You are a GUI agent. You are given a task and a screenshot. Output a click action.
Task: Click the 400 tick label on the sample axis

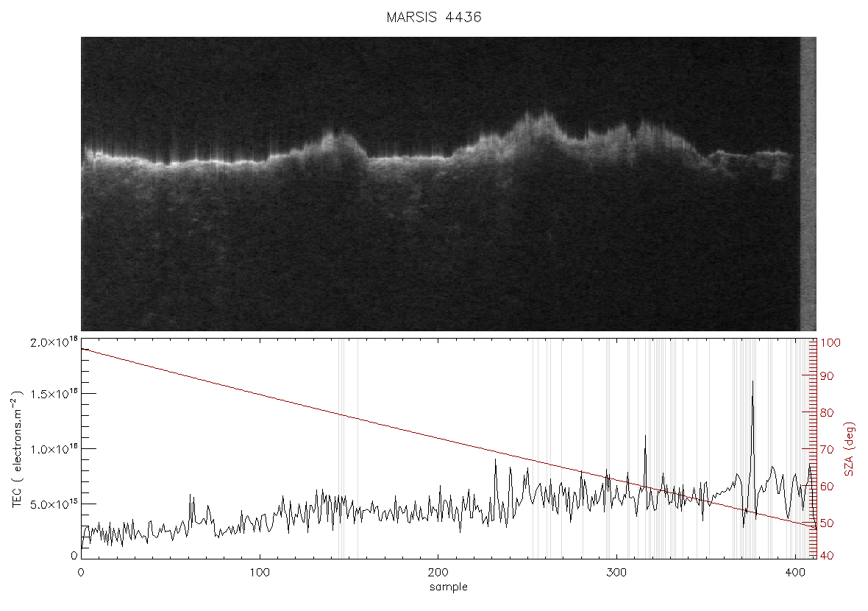[795, 572]
